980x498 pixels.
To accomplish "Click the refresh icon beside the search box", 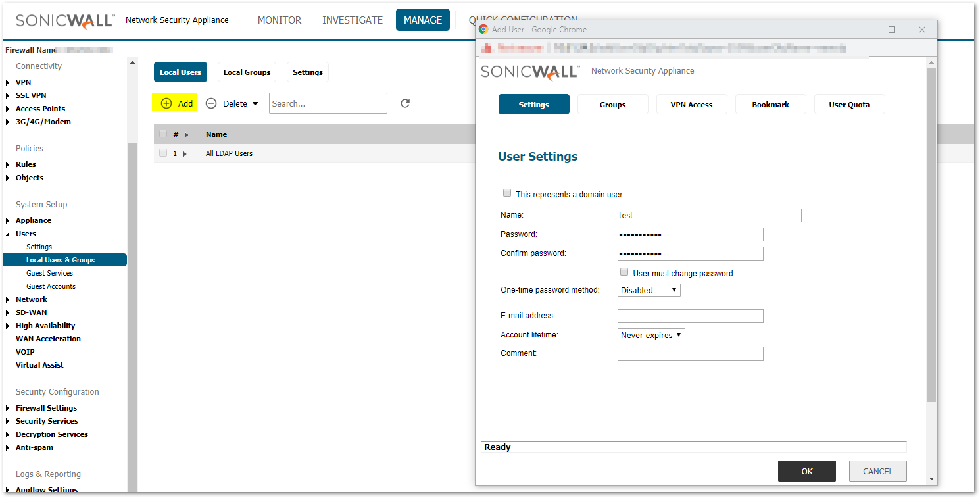I will tap(405, 103).
